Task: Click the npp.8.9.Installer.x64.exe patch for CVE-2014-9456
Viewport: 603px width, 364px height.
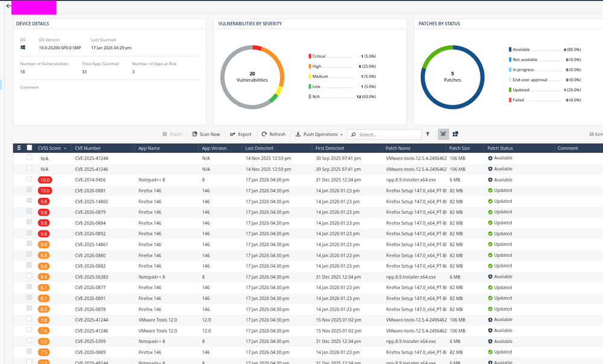Action: click(410, 180)
